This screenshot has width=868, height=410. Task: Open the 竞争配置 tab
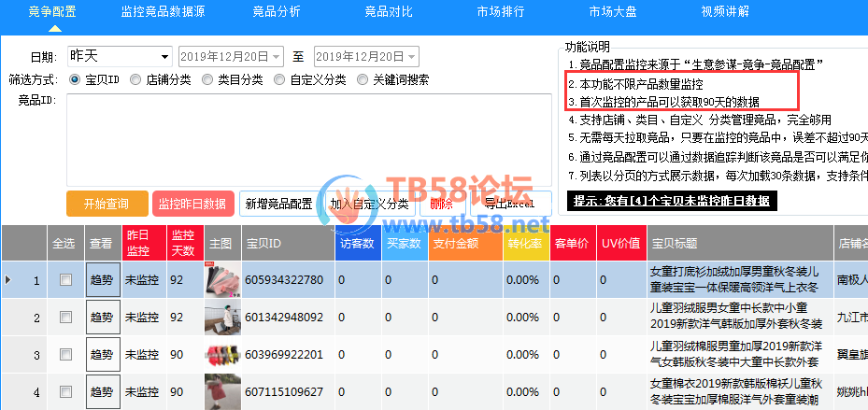pyautogui.click(x=52, y=12)
